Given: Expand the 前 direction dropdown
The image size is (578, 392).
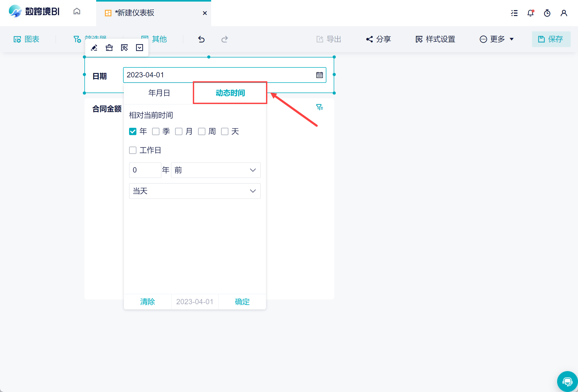Looking at the screenshot, I should [216, 170].
